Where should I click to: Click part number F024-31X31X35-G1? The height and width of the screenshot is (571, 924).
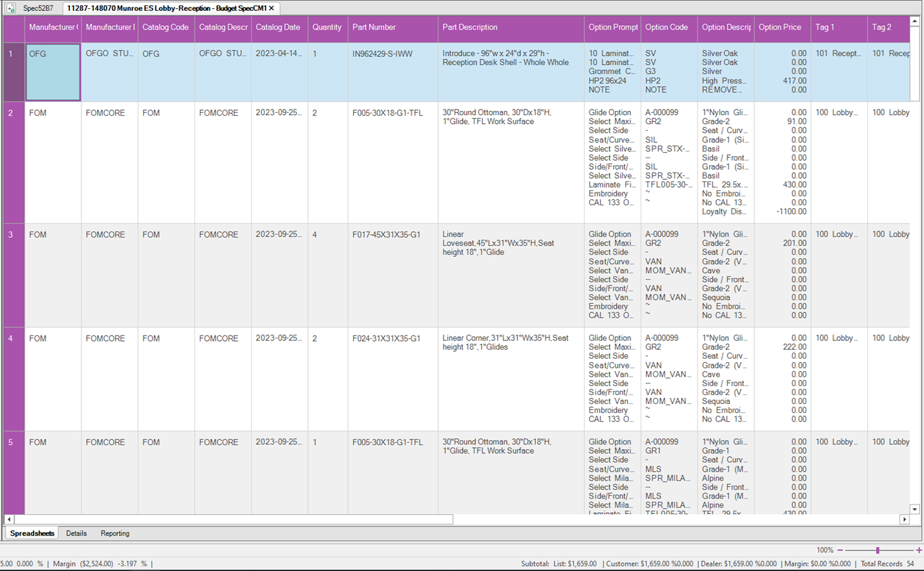tap(387, 338)
